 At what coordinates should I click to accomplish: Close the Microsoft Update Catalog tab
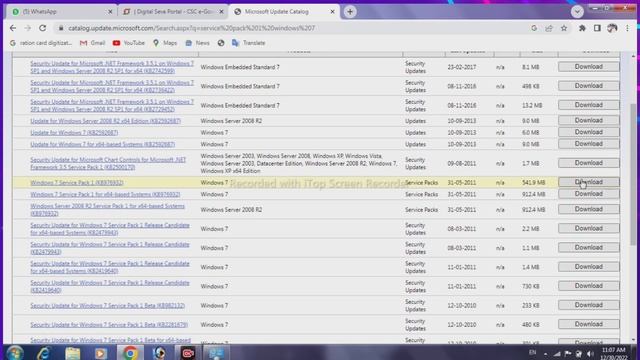pos(332,12)
